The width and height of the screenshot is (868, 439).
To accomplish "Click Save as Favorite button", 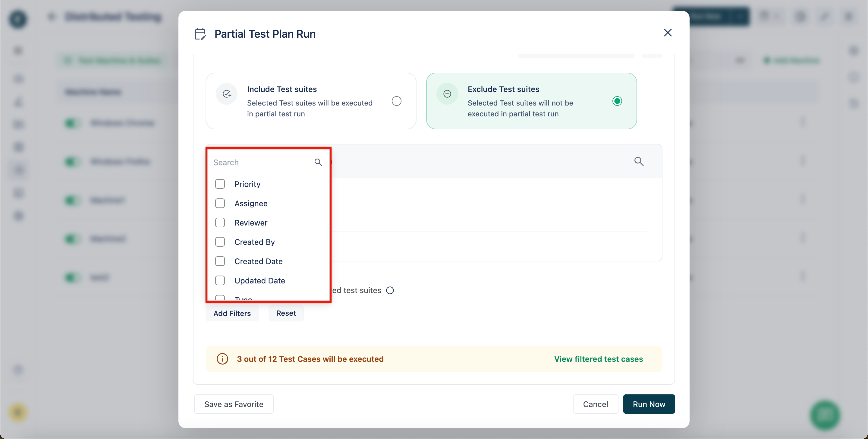I will click(233, 403).
